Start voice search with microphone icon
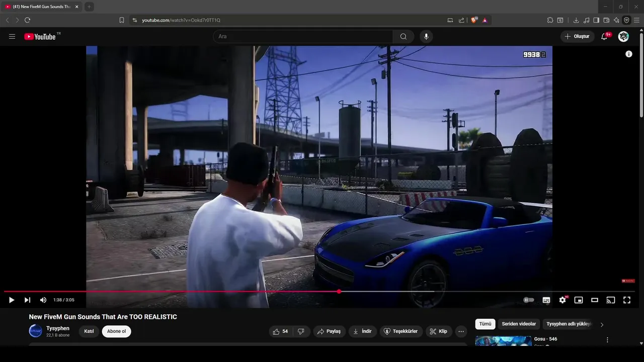644x362 pixels. pos(426,36)
